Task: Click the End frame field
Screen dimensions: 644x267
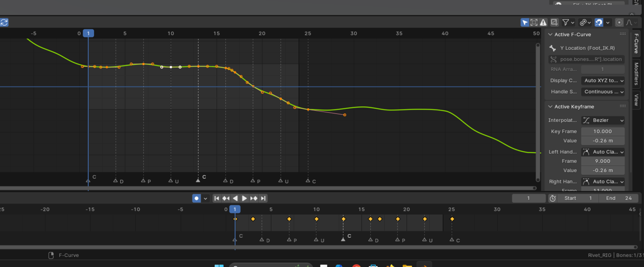Action: click(619, 198)
